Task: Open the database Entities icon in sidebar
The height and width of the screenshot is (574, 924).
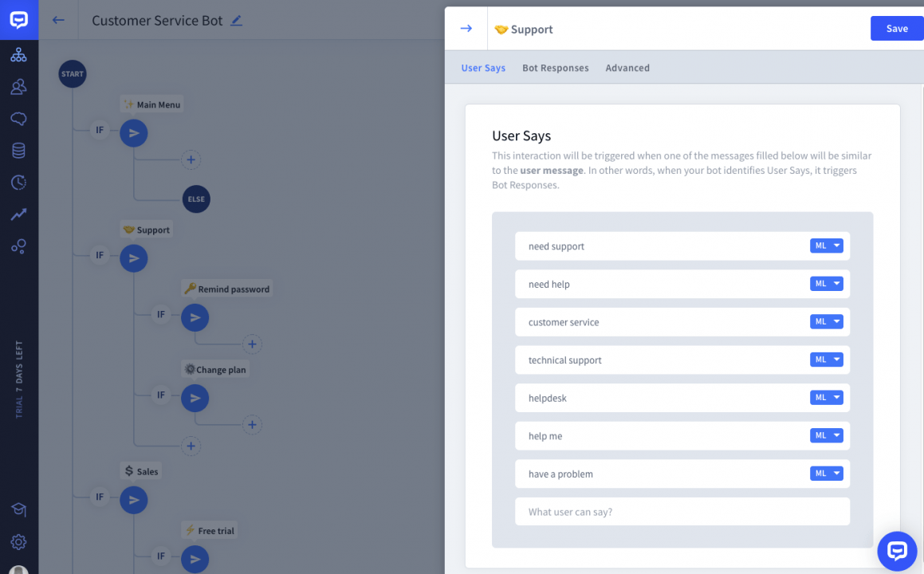Action: point(18,151)
